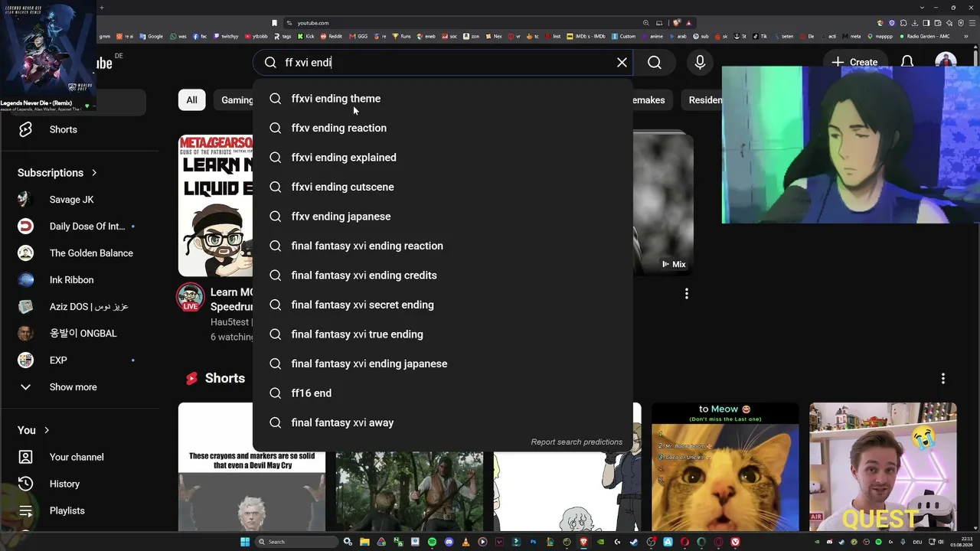Choose 'final fantasy xvi true ending'
This screenshot has height=551, width=980.
tap(443, 334)
